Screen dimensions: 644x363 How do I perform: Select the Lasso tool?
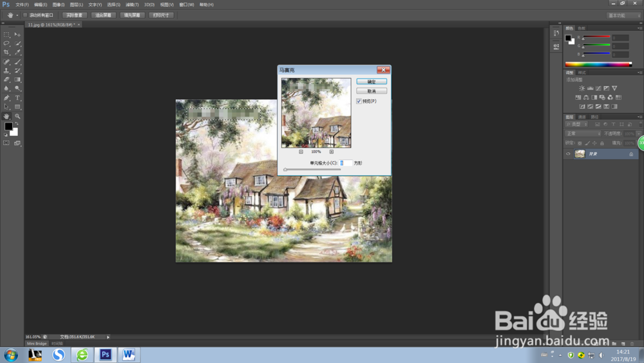pyautogui.click(x=6, y=43)
